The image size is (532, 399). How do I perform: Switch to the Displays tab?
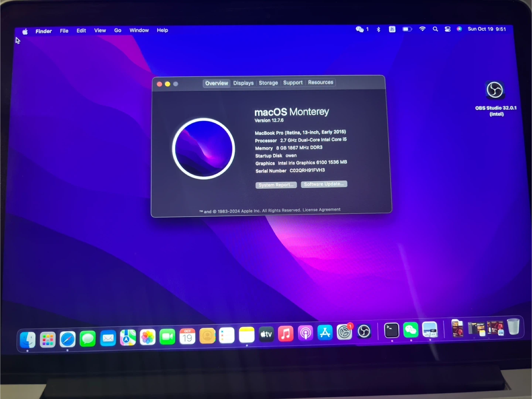243,83
